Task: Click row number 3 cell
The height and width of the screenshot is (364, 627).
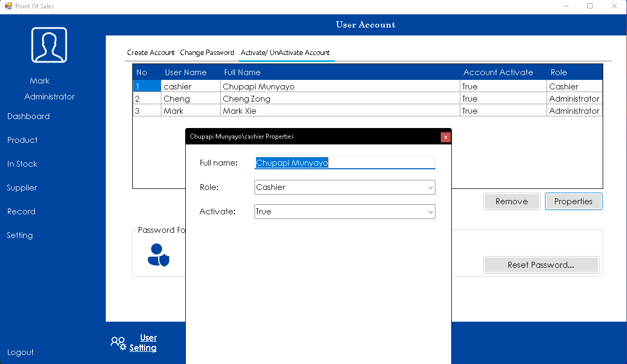Action: pos(147,111)
